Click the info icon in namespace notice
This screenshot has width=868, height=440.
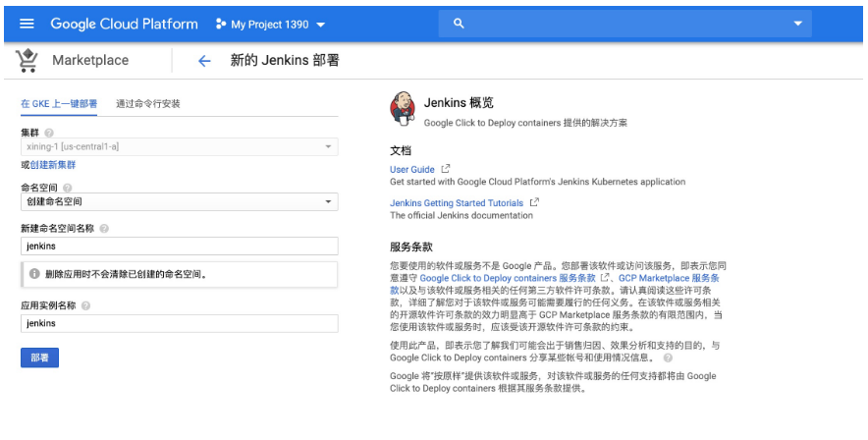[x=34, y=274]
